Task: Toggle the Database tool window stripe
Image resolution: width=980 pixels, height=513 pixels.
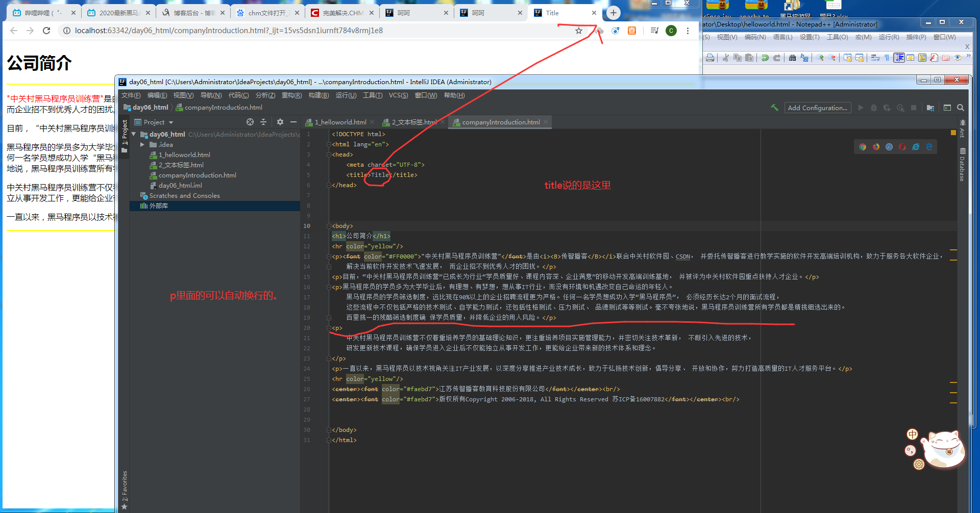Action: [963, 164]
